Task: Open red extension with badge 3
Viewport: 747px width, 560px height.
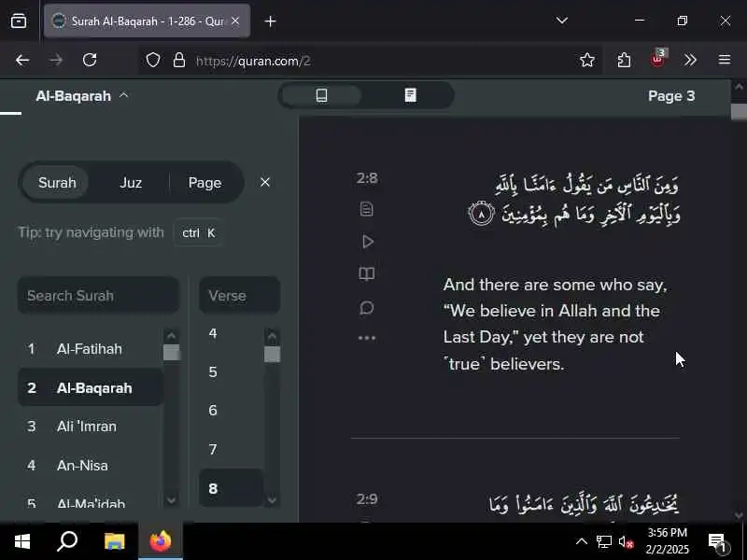Action: point(658,59)
